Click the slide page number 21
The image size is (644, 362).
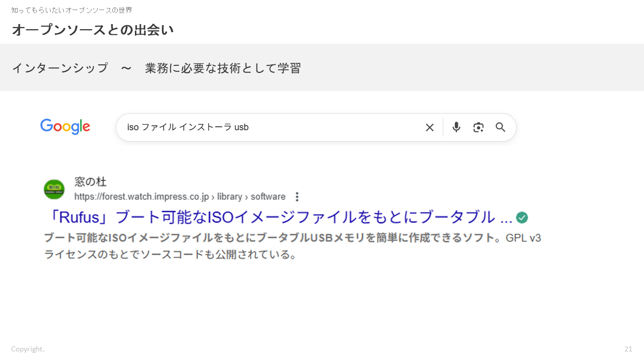628,349
